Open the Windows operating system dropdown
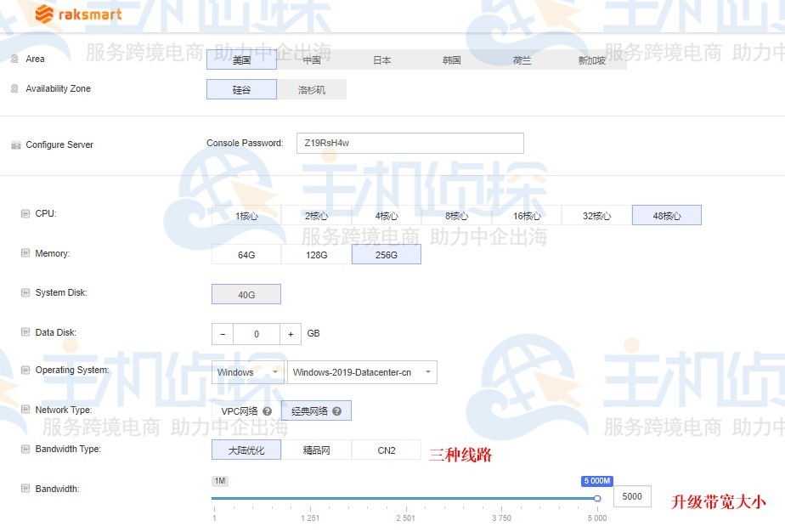The width and height of the screenshot is (785, 532). 246,372
